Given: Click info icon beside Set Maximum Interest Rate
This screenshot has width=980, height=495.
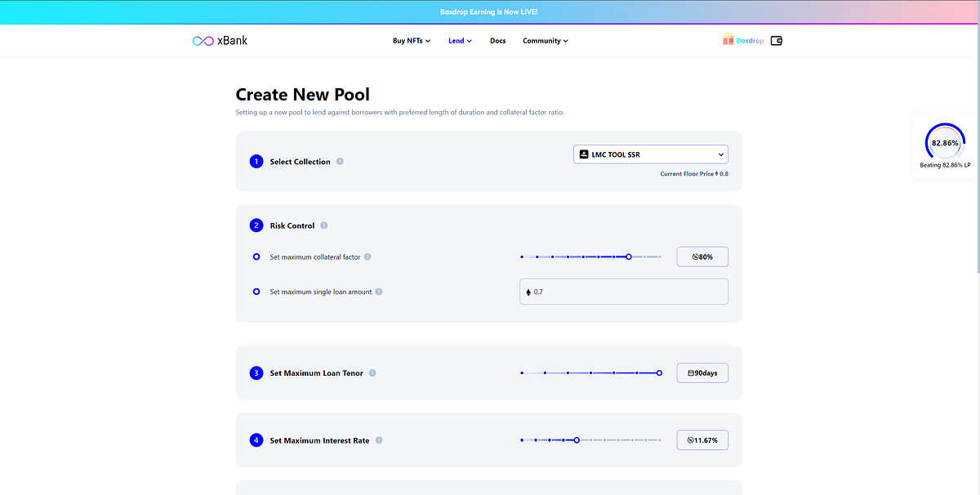Looking at the screenshot, I should click(379, 440).
